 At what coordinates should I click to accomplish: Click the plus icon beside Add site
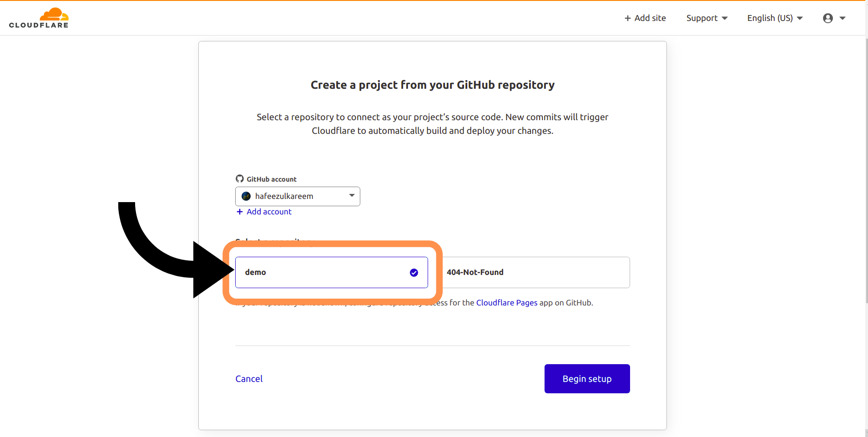click(x=627, y=18)
